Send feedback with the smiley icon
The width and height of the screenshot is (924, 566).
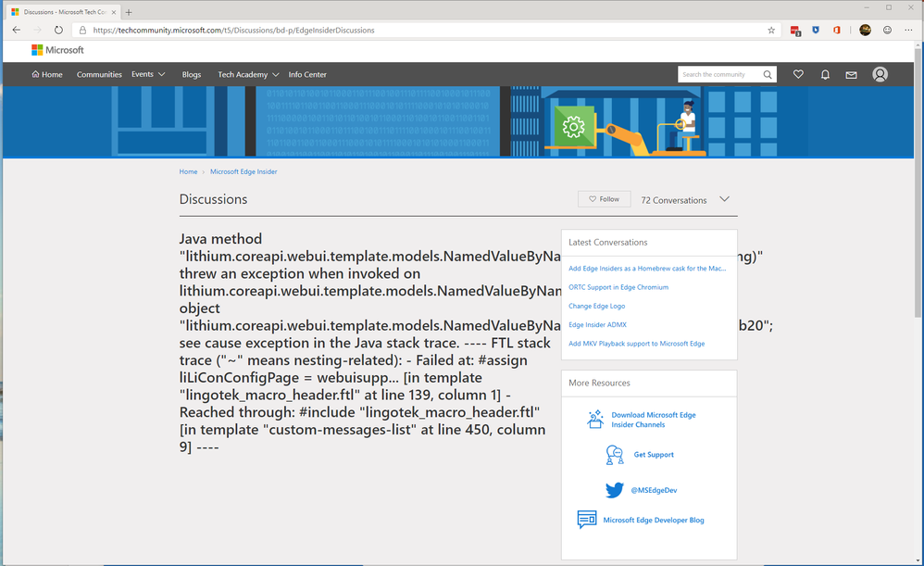tap(888, 30)
